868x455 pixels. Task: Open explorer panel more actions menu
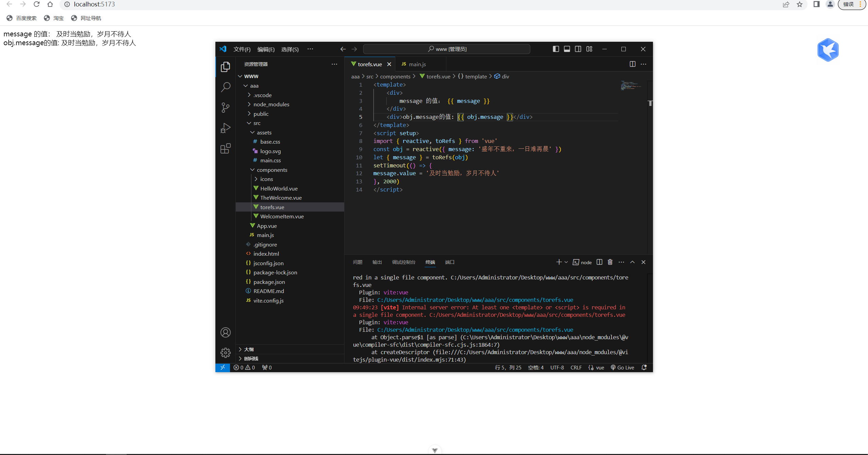pyautogui.click(x=334, y=64)
